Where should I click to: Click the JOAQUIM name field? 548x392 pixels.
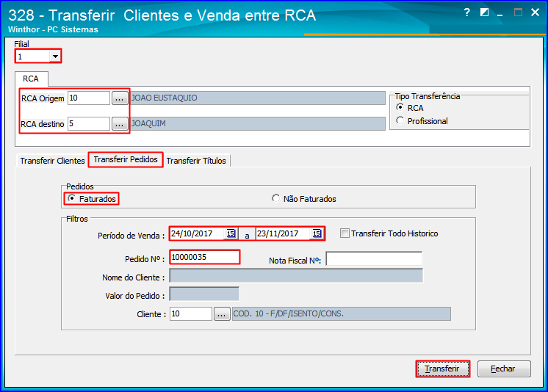258,123
